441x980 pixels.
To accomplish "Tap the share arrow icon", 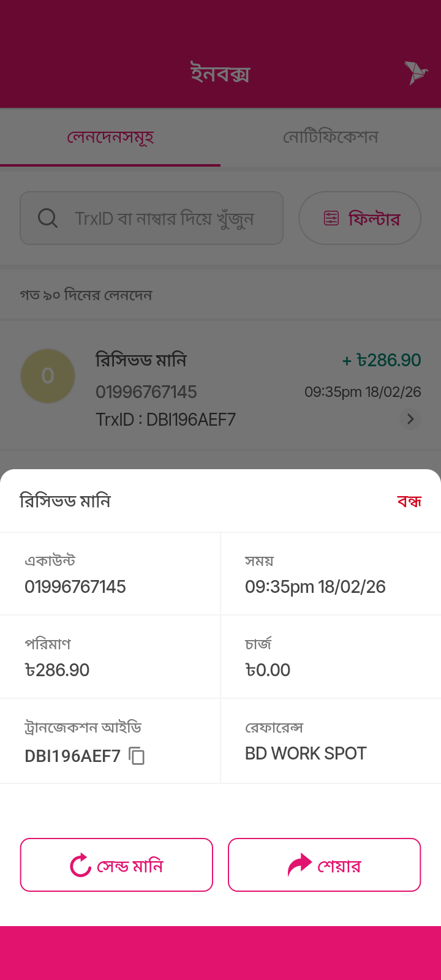I will coord(300,865).
